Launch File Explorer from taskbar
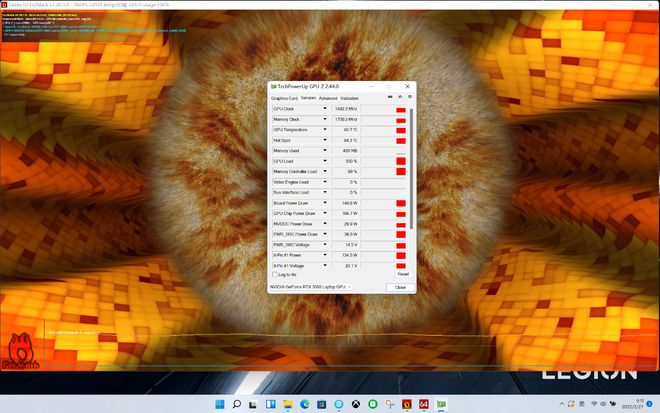The width and height of the screenshot is (660, 413). (288, 405)
